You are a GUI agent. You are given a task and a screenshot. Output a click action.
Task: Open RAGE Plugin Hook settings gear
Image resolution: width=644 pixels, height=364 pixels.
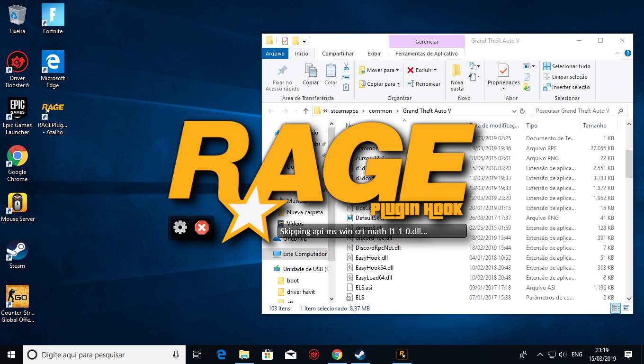[180, 228]
